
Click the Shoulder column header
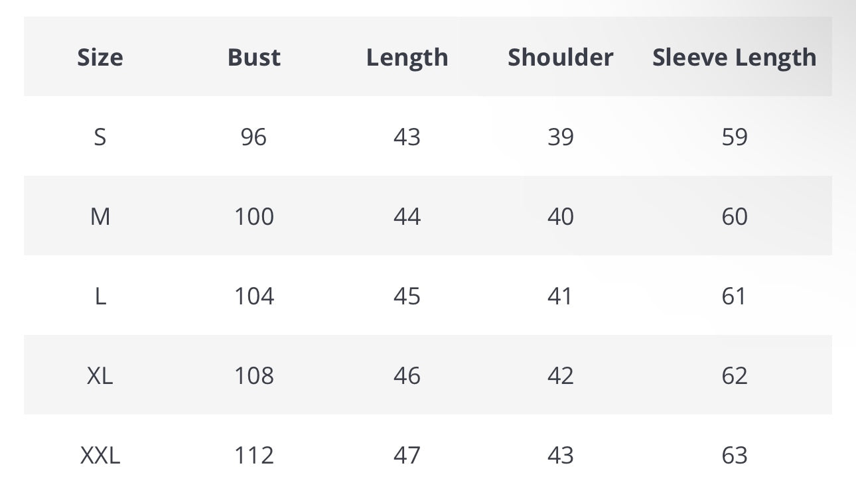560,57
